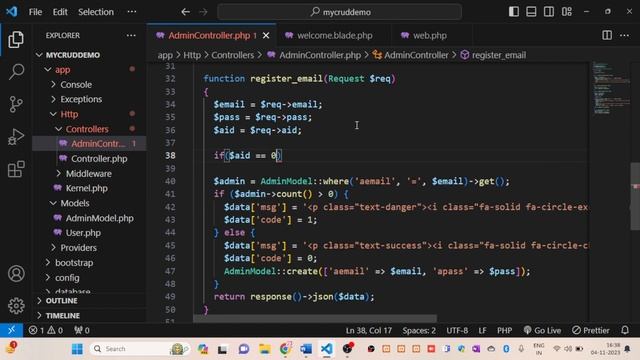Open File Explorer from taskbar
Viewport: 640px width, 360px height.
[x=264, y=349]
